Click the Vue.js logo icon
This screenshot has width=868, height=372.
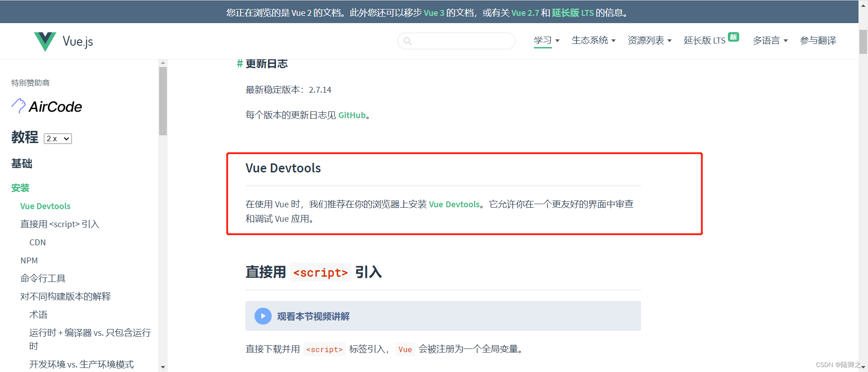click(45, 41)
